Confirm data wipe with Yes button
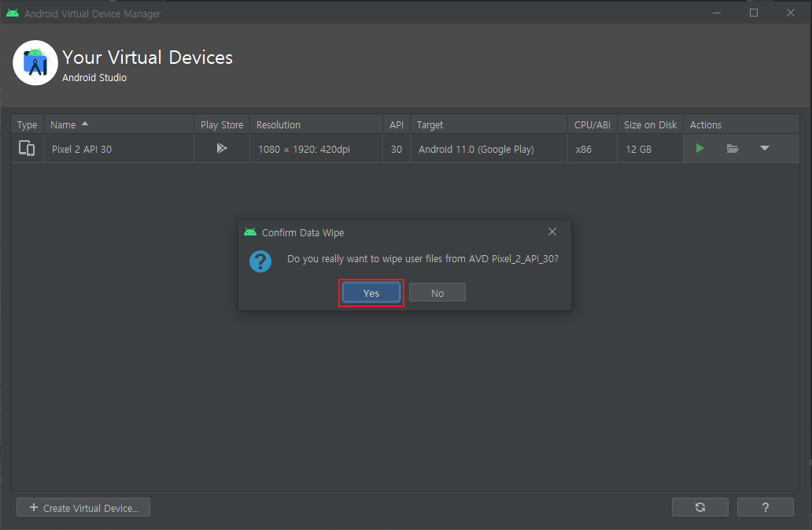 [x=371, y=293]
